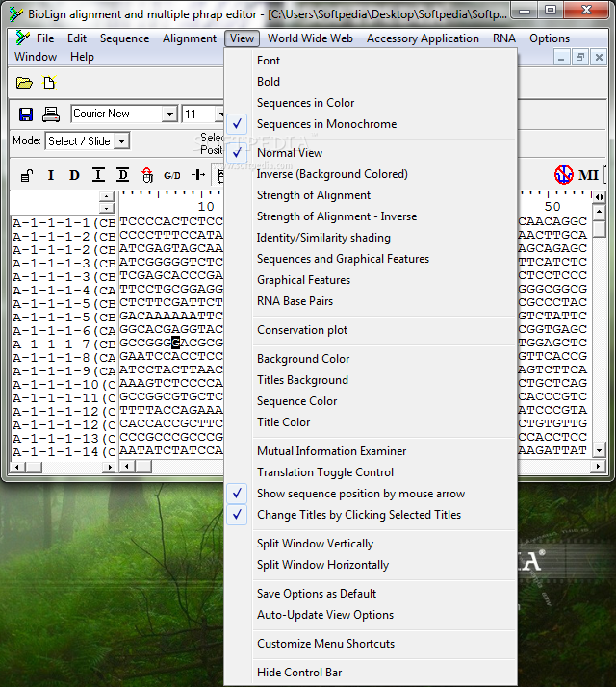Open the Options menu
This screenshot has height=687, width=616.
[550, 38]
